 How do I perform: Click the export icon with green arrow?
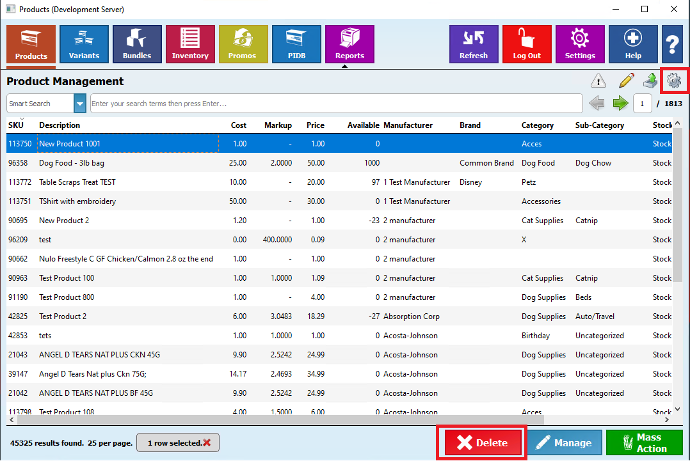[x=649, y=81]
